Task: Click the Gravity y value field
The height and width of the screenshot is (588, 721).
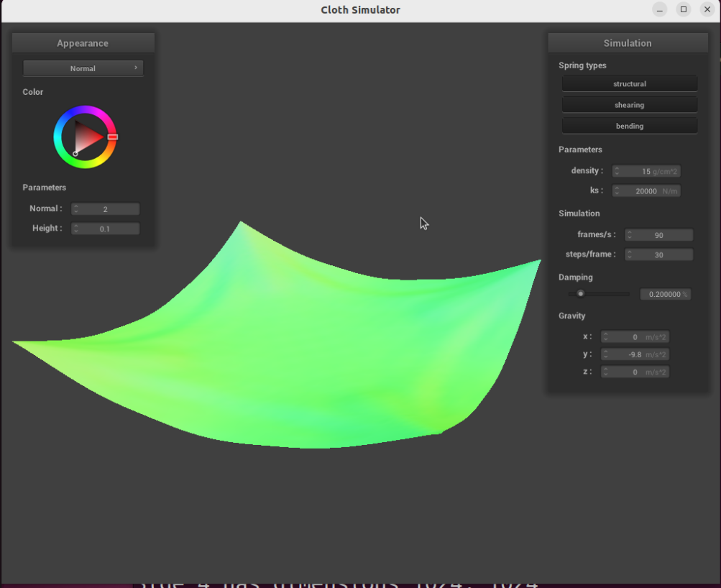Action: tap(635, 354)
